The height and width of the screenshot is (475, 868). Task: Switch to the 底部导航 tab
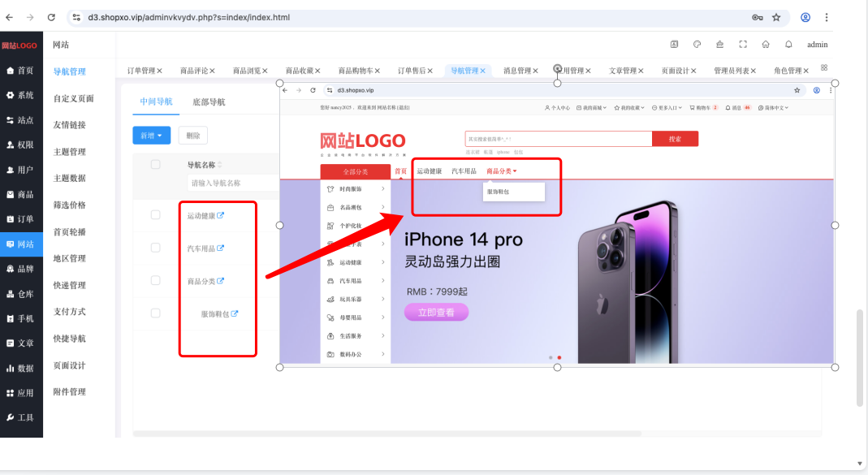coord(209,101)
